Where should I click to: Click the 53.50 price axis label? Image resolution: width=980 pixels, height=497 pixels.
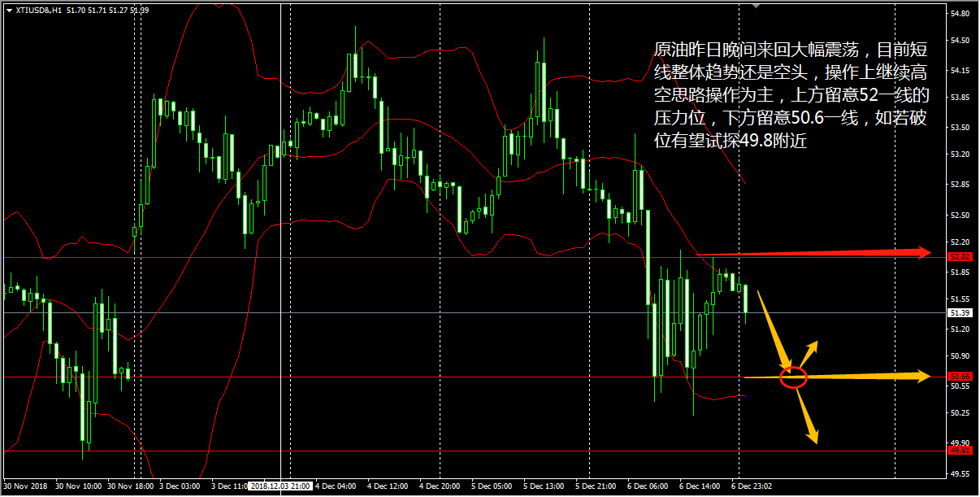click(x=961, y=128)
